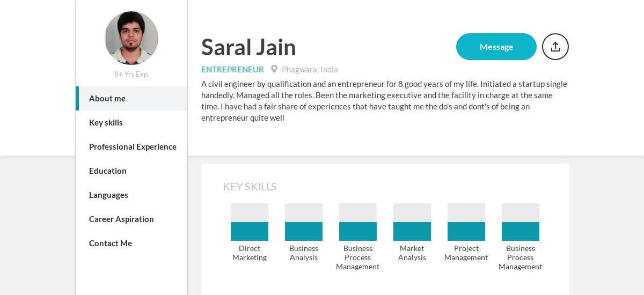The width and height of the screenshot is (644, 295).
Task: Click the ENTREPRENEUR title label
Action: (232, 69)
